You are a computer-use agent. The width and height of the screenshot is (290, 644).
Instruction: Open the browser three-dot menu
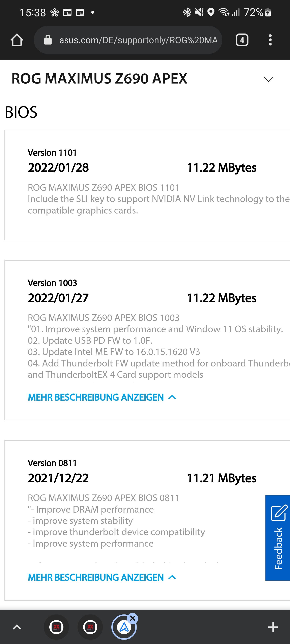pos(270,40)
